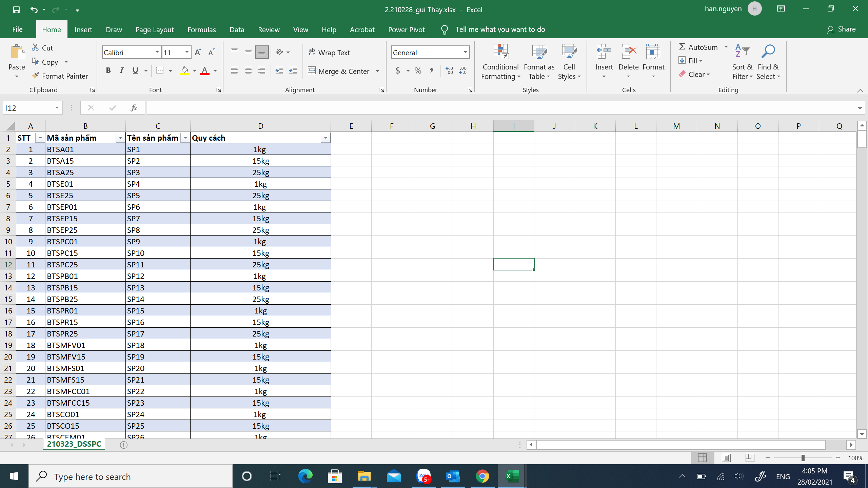Click the Comma Style icon

(x=431, y=70)
